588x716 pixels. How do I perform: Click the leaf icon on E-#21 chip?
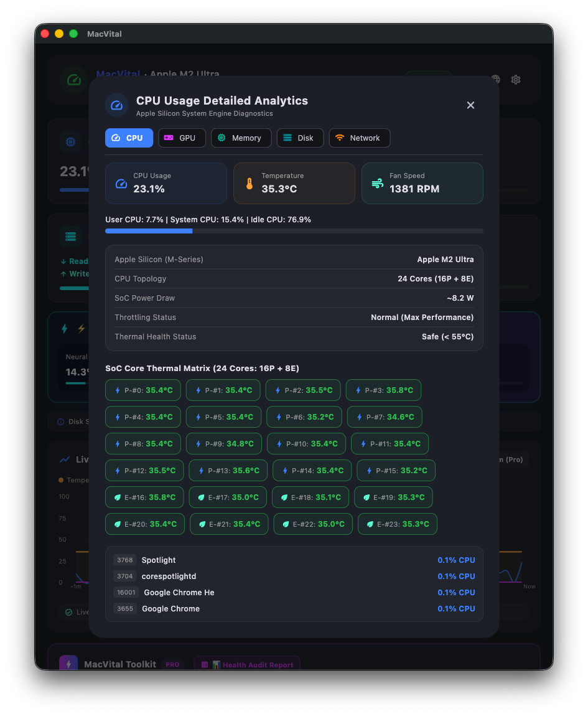click(x=202, y=524)
